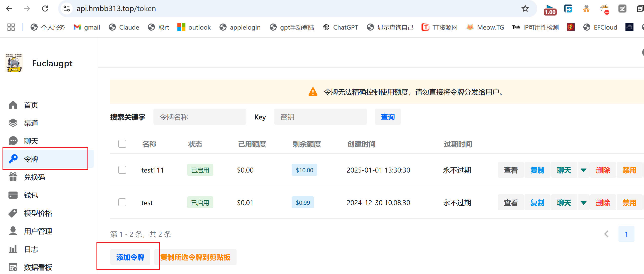Select 令牌 token in sidebar

pyautogui.click(x=48, y=159)
